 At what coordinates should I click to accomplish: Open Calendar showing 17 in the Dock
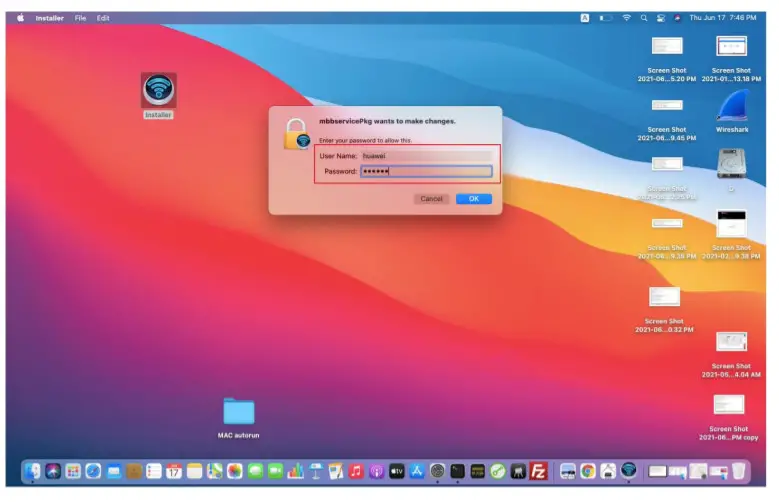coord(174,471)
